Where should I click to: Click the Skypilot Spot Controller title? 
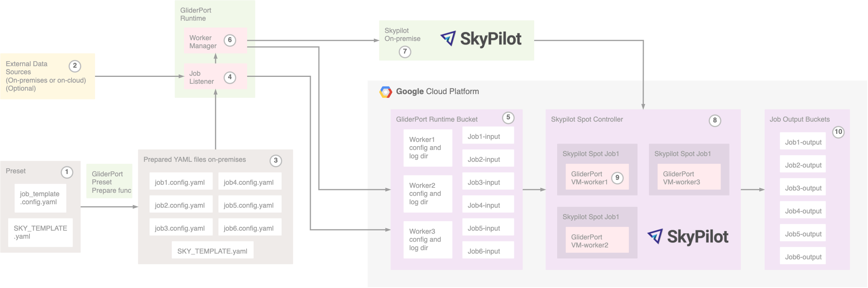[587, 119]
